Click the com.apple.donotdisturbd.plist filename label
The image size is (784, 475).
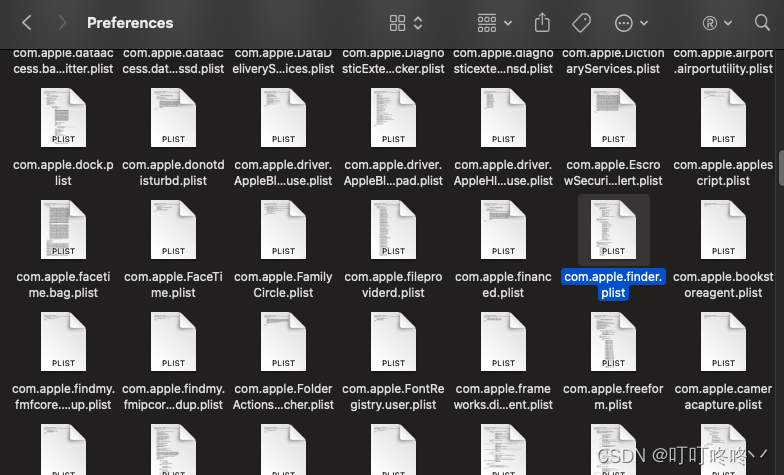pyautogui.click(x=173, y=172)
